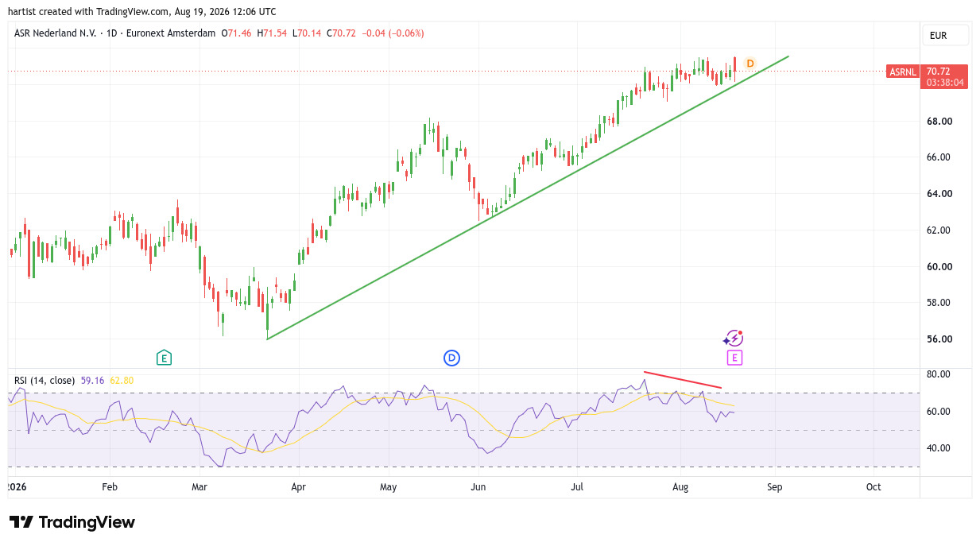Image resolution: width=980 pixels, height=546 pixels.
Task: Click the purple lightning news icon
Action: (733, 339)
